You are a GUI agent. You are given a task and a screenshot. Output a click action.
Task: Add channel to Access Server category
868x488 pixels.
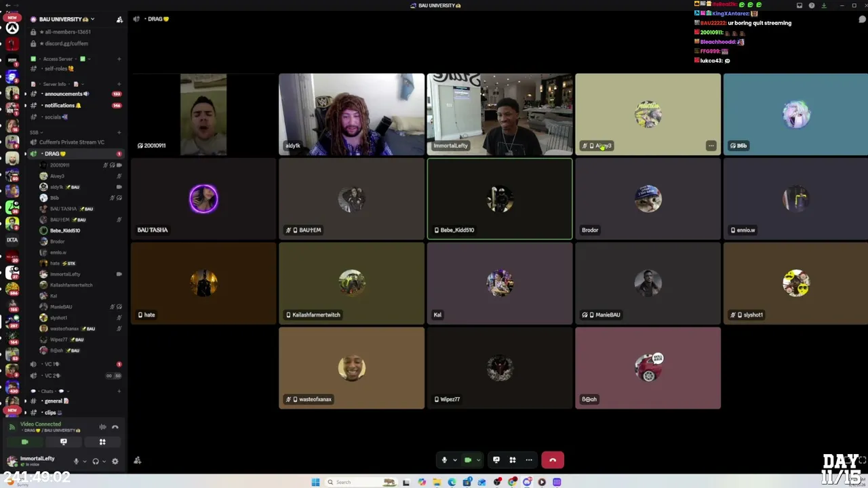119,59
